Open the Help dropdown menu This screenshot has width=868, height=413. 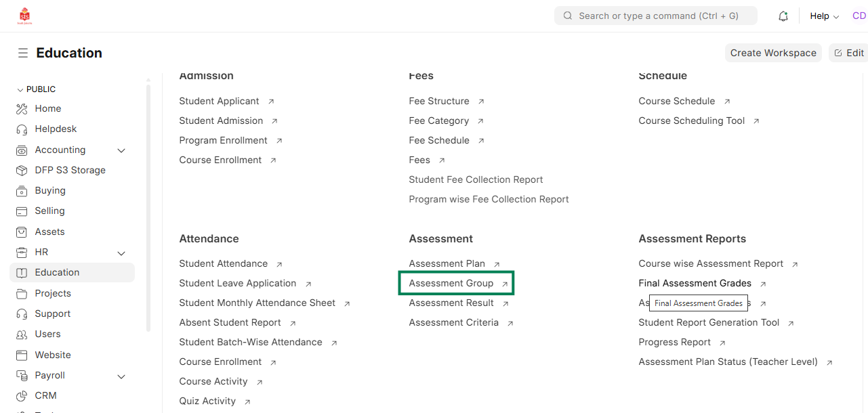[x=824, y=16]
